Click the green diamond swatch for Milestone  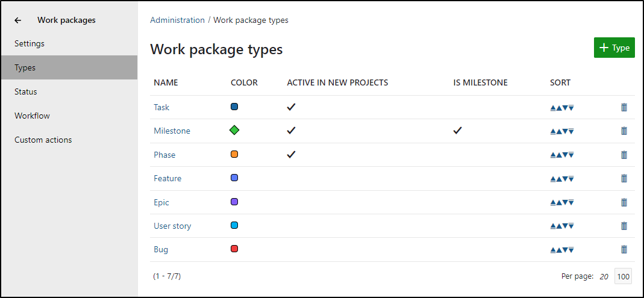pos(234,131)
